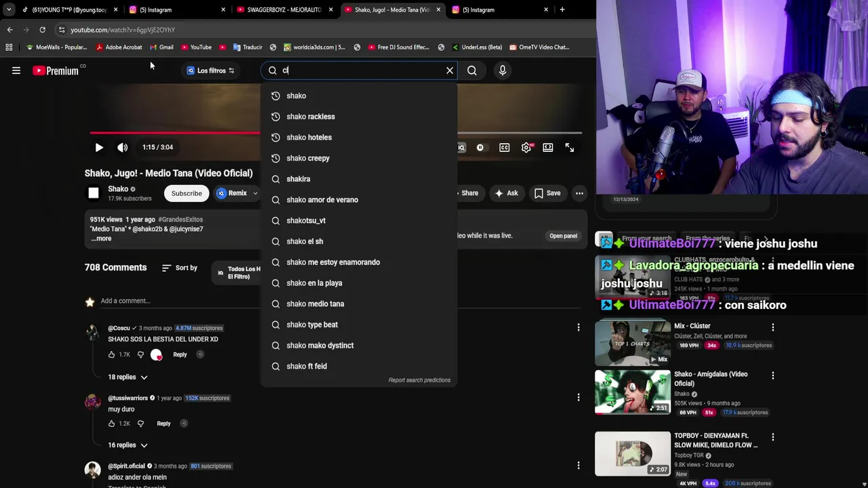Dislike the @tussiwarriors comment

[140, 424]
